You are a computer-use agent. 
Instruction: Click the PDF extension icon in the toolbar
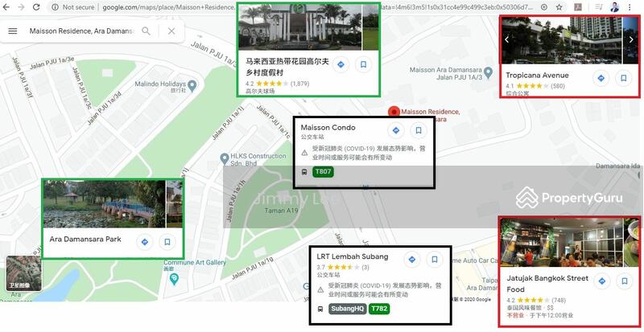tap(578, 7)
